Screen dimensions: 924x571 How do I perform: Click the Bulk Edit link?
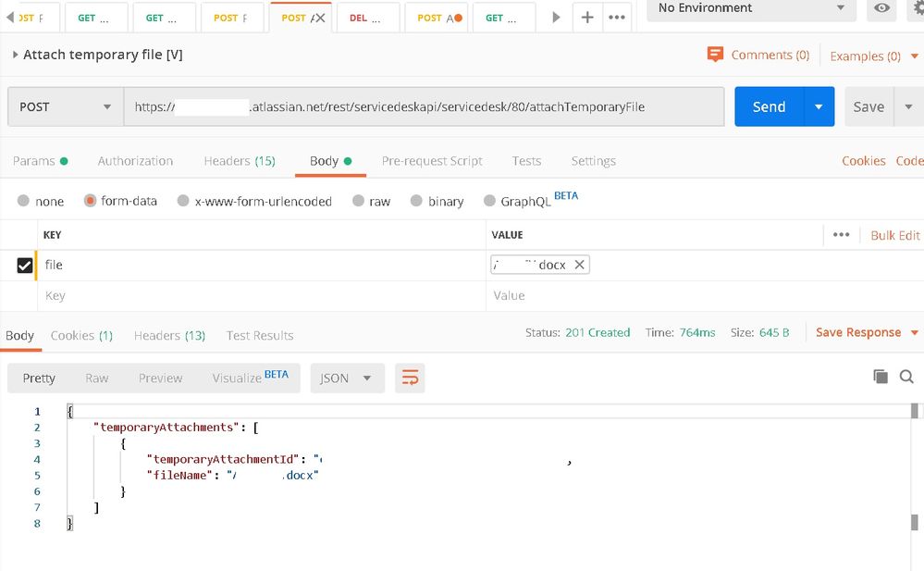pyautogui.click(x=894, y=235)
